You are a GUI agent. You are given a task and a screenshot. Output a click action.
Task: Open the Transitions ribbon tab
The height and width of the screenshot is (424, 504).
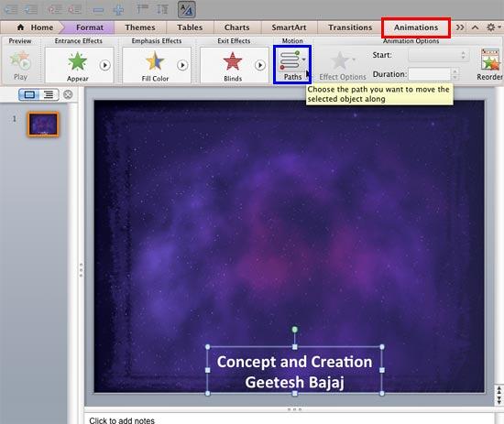coord(350,27)
